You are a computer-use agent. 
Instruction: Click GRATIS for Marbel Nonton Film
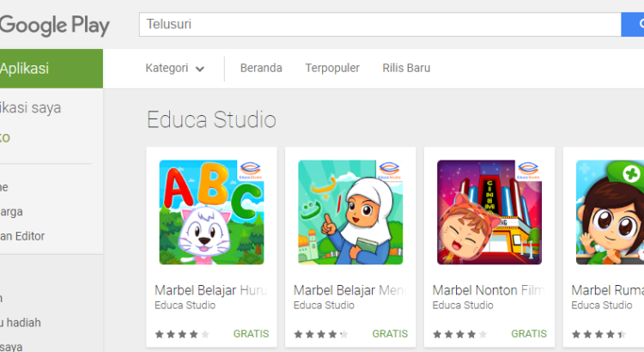click(529, 334)
